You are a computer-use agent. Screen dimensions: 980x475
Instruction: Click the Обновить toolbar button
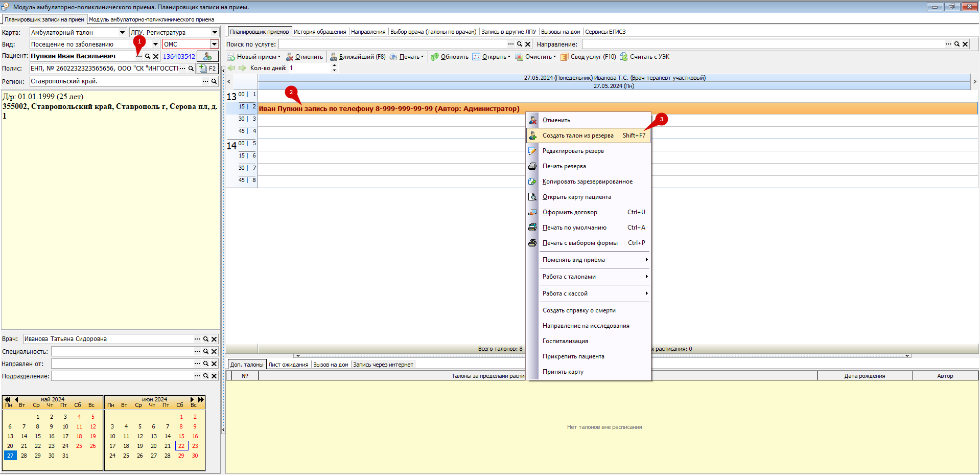[449, 57]
